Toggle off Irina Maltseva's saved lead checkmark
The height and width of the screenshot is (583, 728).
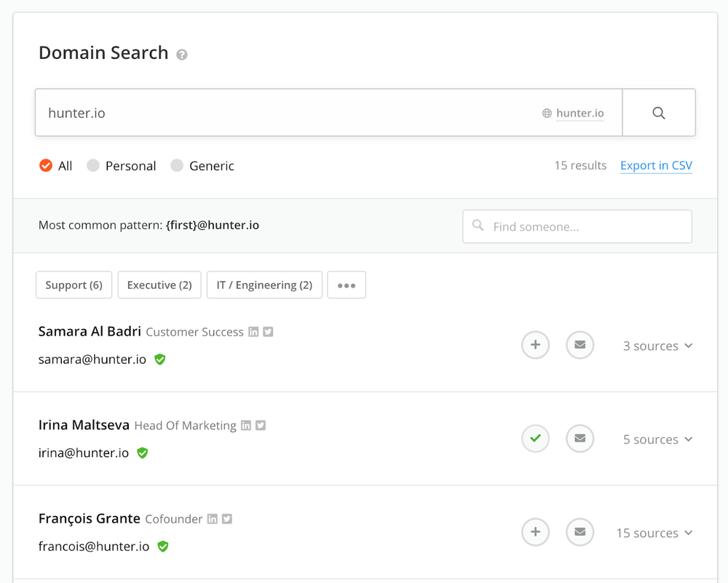(535, 438)
